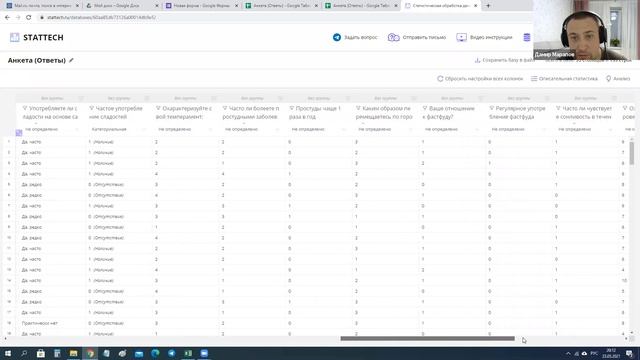Click the horizontal table scrollbar thumb
The height and width of the screenshot is (360, 640).
point(427,338)
